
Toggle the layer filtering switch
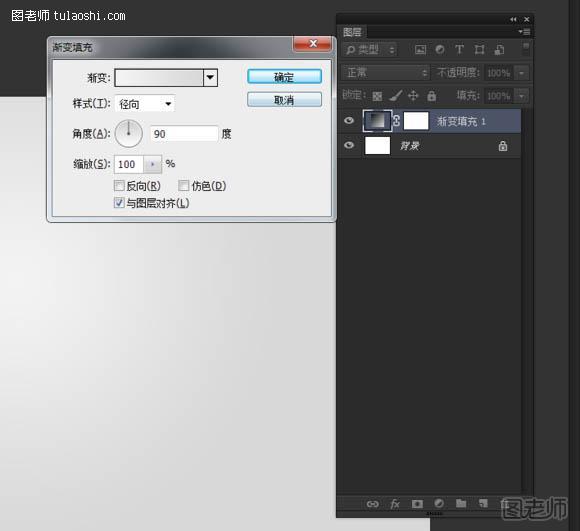coord(526,49)
